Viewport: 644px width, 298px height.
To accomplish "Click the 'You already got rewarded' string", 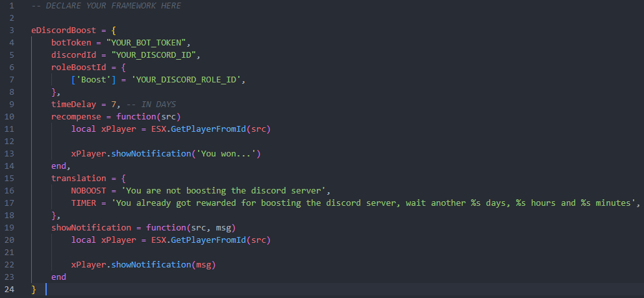I will 375,203.
